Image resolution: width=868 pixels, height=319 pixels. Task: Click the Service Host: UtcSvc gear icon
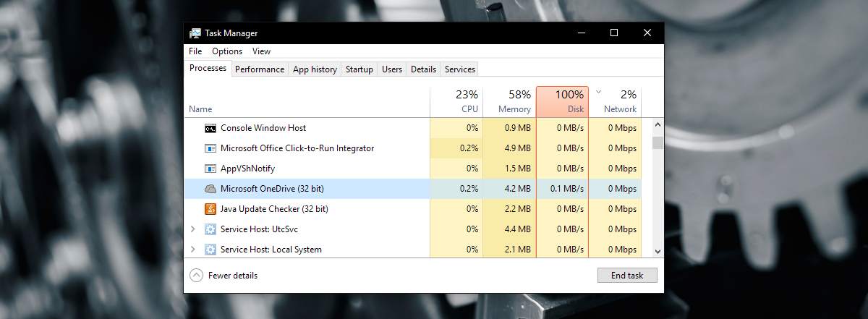tap(210, 229)
